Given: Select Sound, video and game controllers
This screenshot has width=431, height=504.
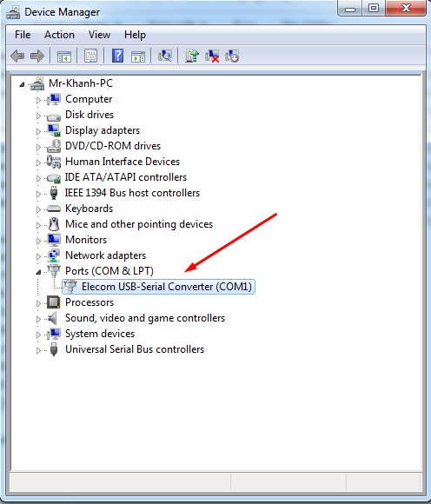Looking at the screenshot, I should click(145, 318).
